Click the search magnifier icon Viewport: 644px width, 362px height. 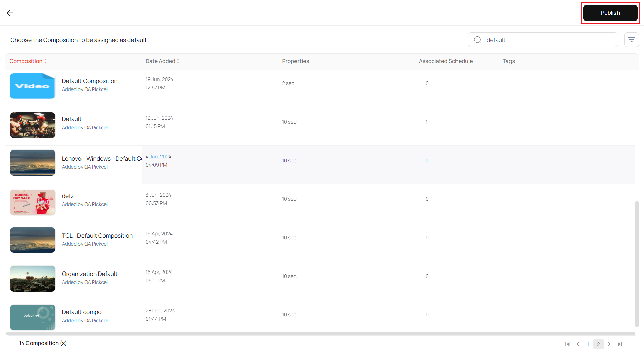[478, 40]
